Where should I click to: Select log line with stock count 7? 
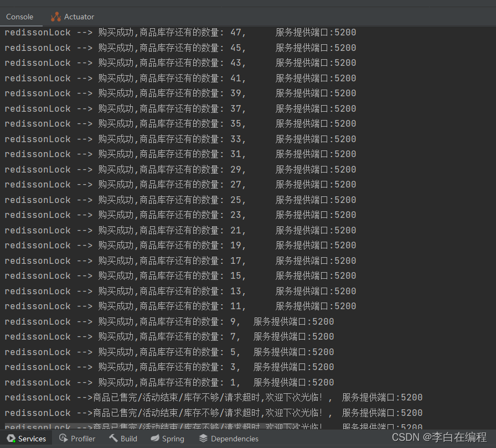(169, 337)
